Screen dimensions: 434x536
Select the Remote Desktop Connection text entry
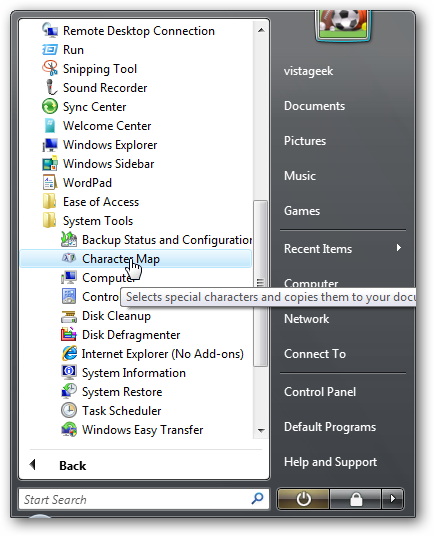(x=139, y=31)
